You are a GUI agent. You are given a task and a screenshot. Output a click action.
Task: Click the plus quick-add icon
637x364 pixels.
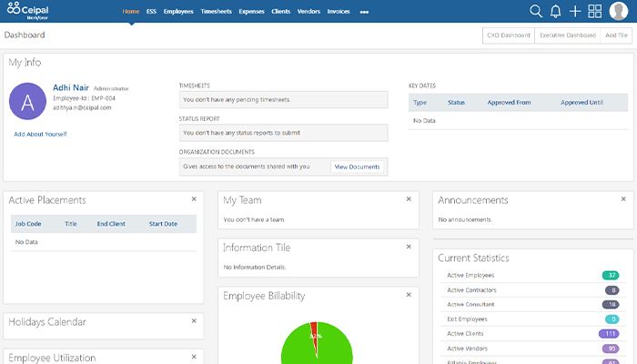(575, 11)
